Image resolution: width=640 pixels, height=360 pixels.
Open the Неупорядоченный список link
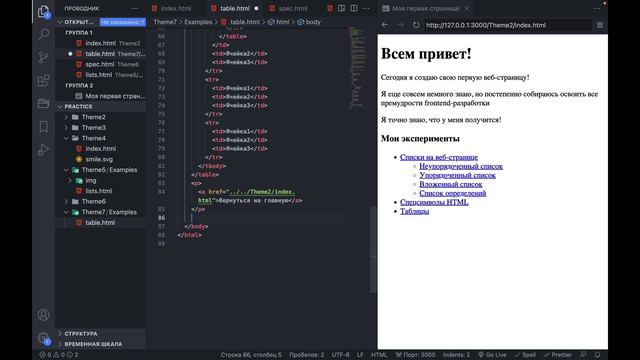461,166
